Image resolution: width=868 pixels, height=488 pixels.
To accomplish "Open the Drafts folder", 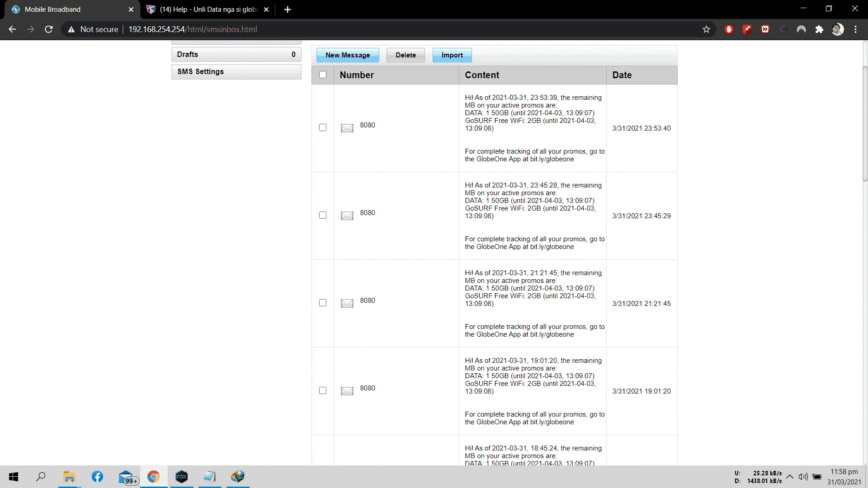I will point(236,54).
